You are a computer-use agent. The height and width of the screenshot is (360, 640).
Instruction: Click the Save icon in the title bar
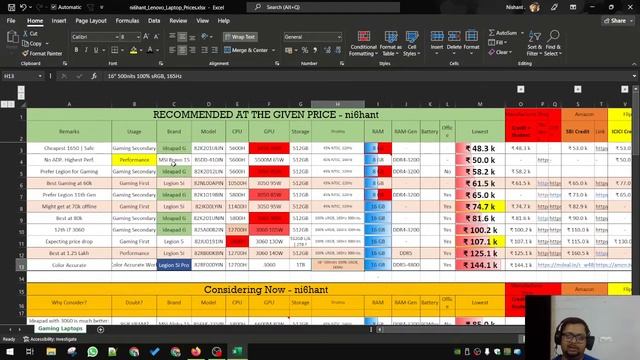[11, 7]
